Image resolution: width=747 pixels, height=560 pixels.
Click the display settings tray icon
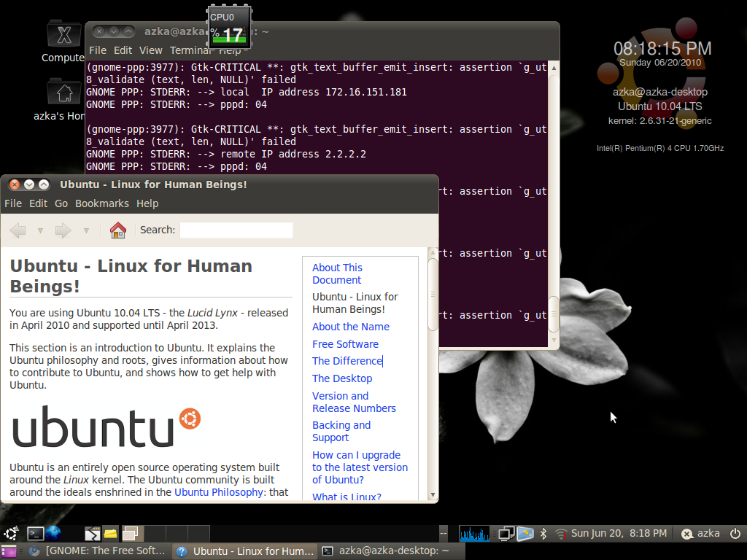(x=525, y=534)
